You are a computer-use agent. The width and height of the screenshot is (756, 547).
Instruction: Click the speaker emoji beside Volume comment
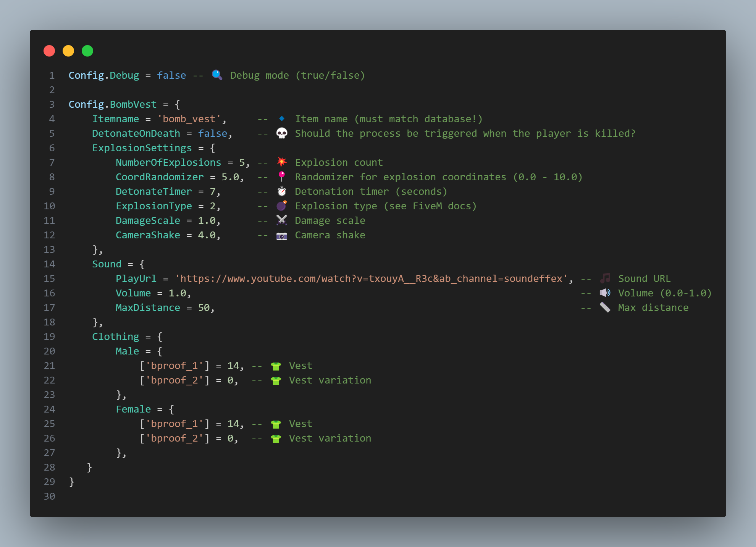click(605, 293)
